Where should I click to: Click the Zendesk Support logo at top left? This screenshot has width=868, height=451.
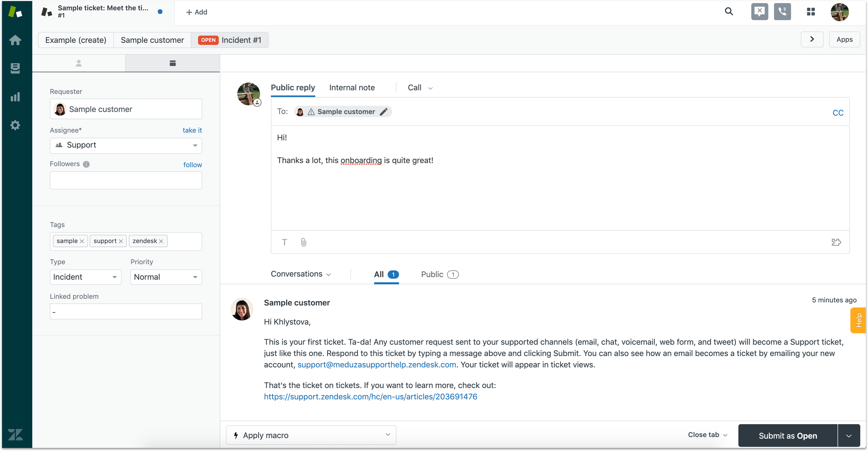pyautogui.click(x=15, y=12)
